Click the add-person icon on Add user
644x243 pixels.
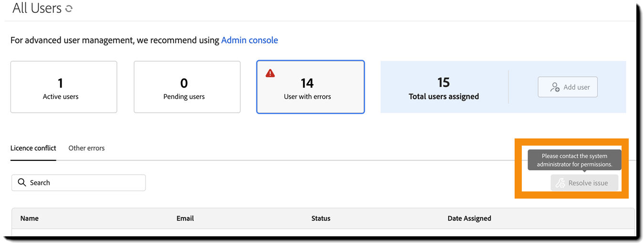(555, 87)
